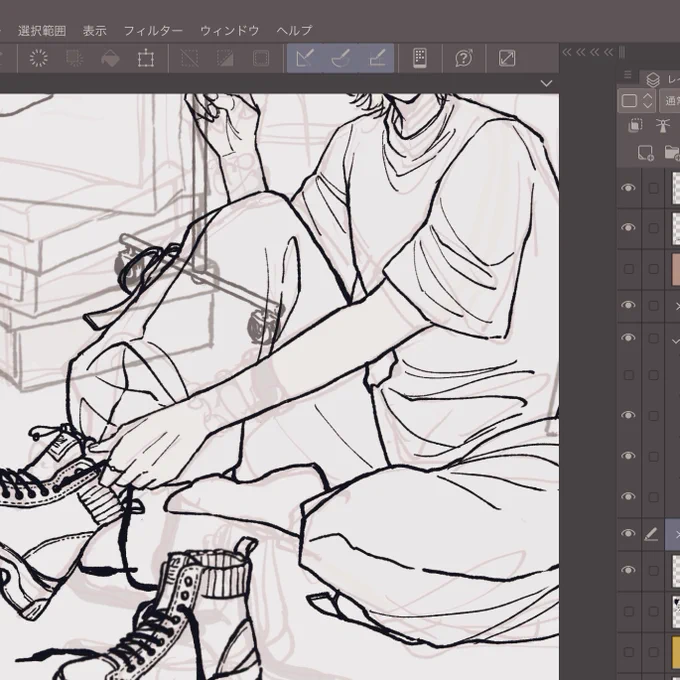The image size is (680, 680).
Task: Click the pencil editing icon on active layer
Action: (x=651, y=534)
